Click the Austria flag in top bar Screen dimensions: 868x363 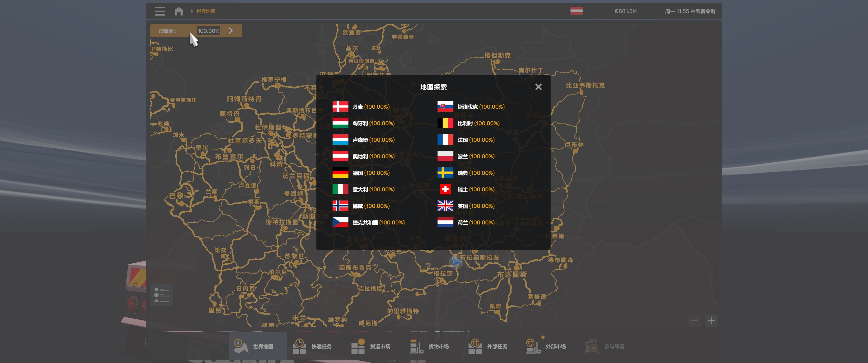(x=576, y=11)
